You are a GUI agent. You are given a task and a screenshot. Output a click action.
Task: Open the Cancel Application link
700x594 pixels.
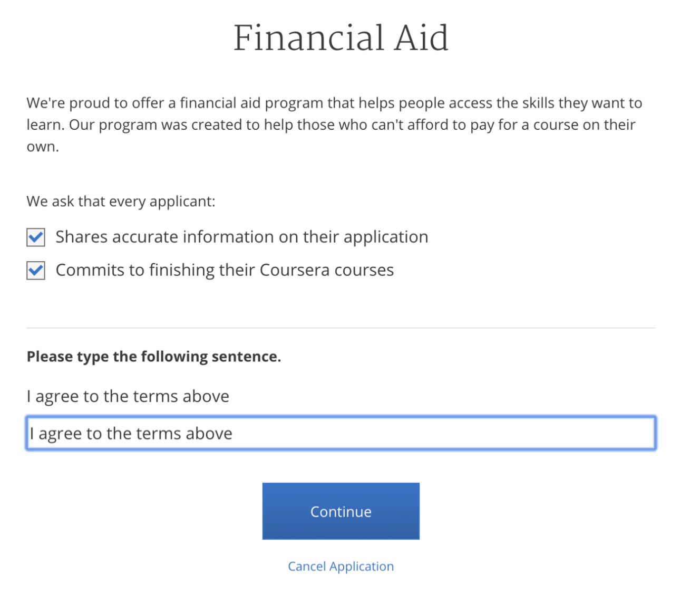tap(341, 566)
